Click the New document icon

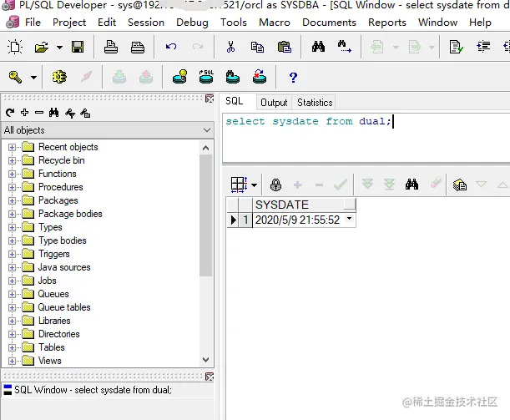tap(15, 47)
